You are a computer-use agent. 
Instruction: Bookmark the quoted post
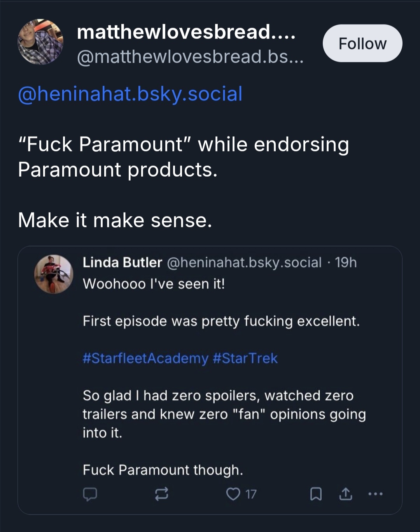[x=316, y=494]
